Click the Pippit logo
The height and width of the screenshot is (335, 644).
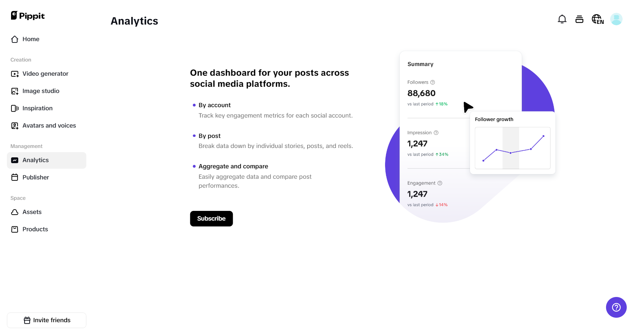click(x=27, y=16)
